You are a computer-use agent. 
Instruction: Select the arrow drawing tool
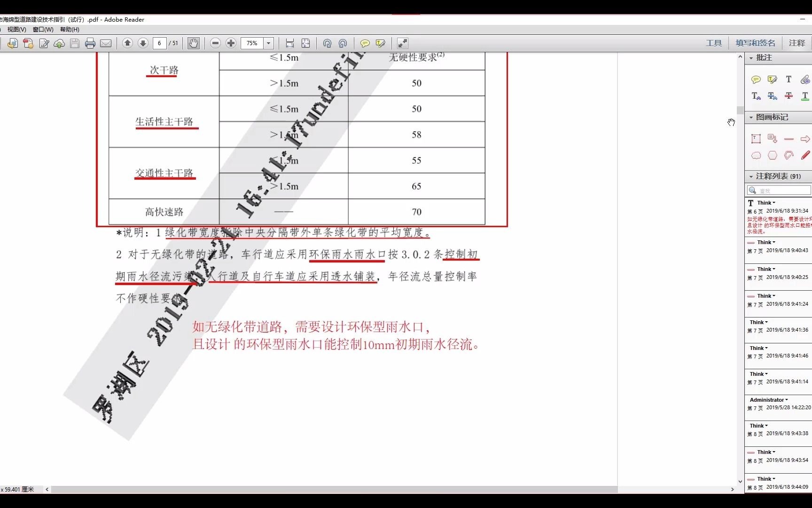[805, 139]
